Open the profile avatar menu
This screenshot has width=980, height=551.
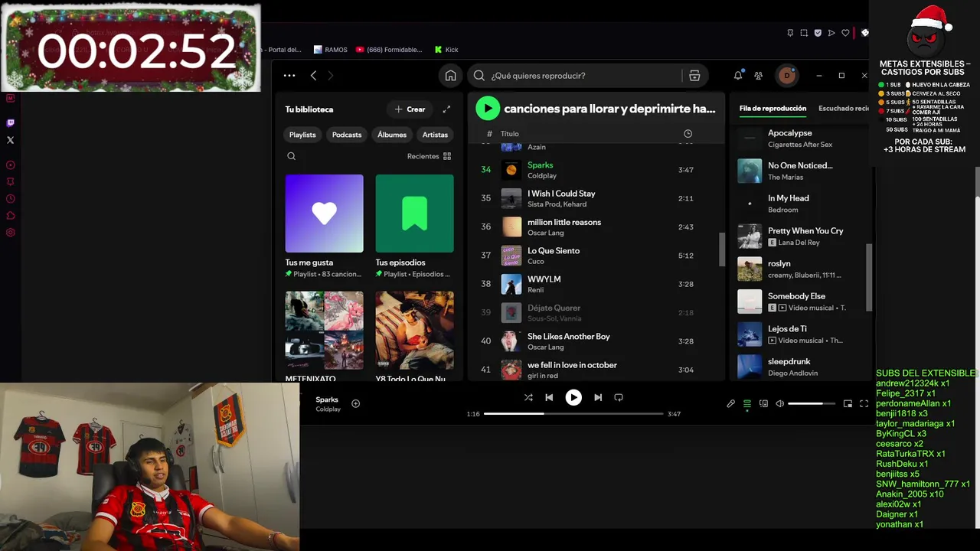coord(786,76)
